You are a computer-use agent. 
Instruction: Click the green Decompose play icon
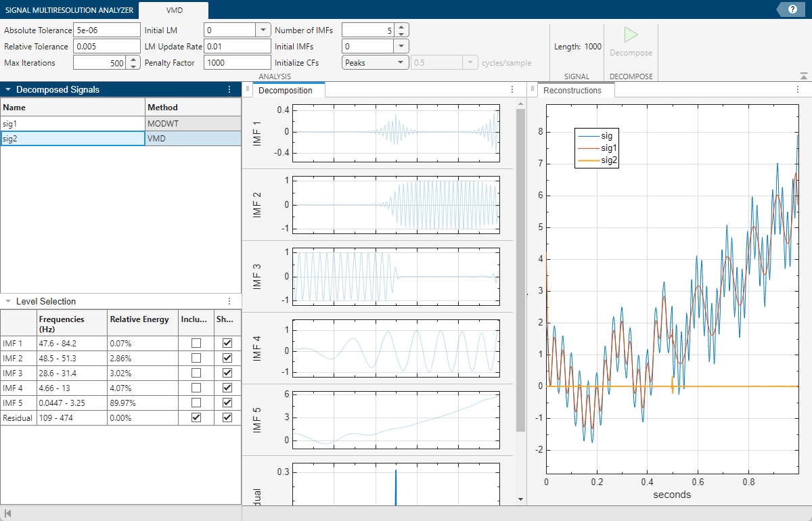(631, 35)
